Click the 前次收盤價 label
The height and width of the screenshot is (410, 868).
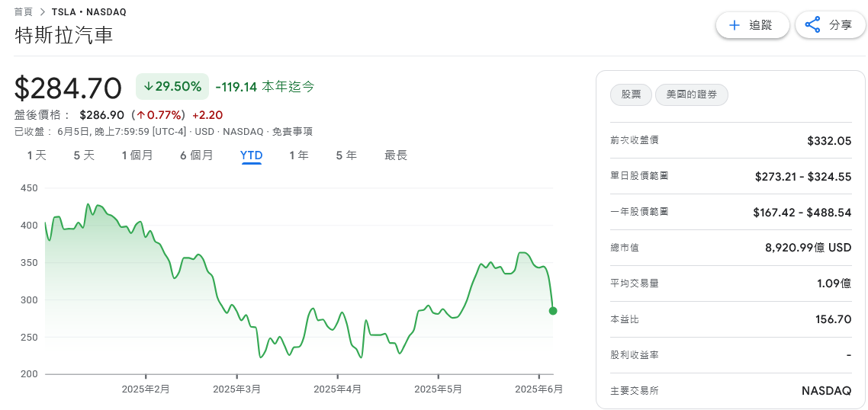[x=635, y=140]
